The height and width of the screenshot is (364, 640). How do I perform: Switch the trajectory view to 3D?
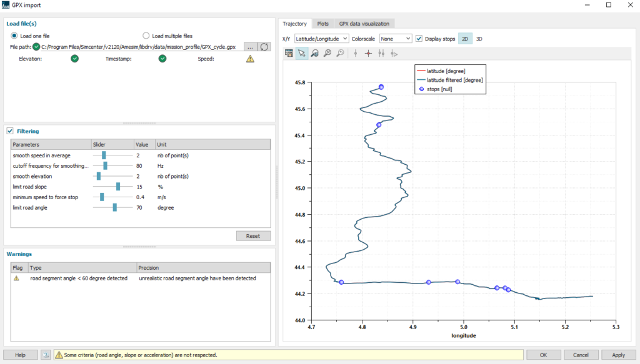479,39
